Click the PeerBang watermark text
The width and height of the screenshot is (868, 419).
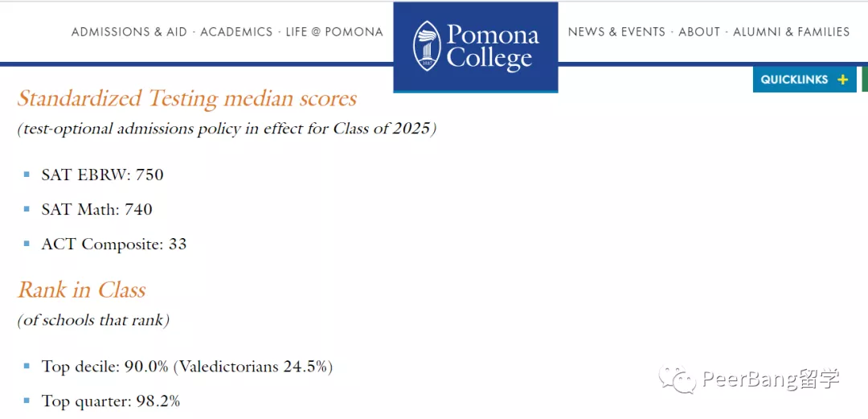770,379
